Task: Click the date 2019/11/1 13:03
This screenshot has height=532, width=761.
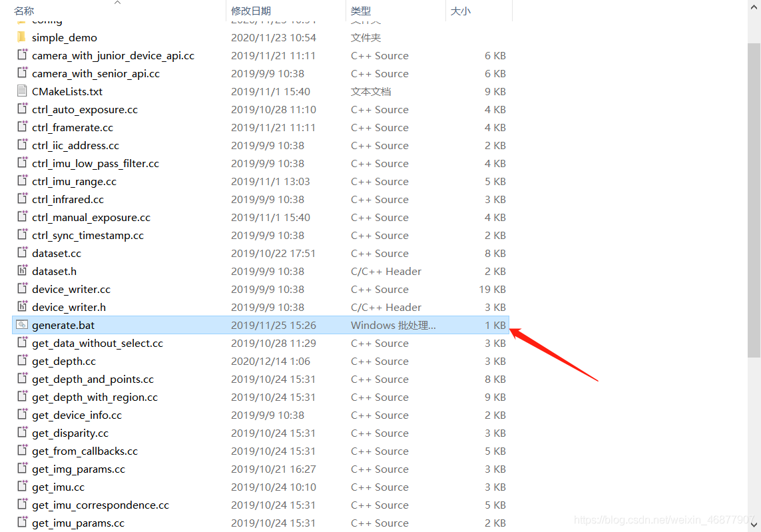Action: [x=270, y=182]
